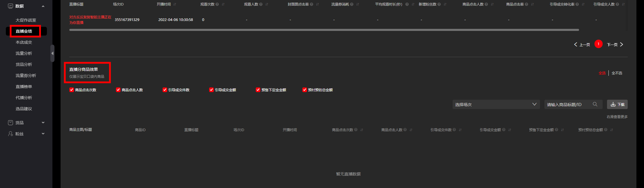Open 选品建议 in sidebar
The image size is (644, 188).
tap(24, 109)
